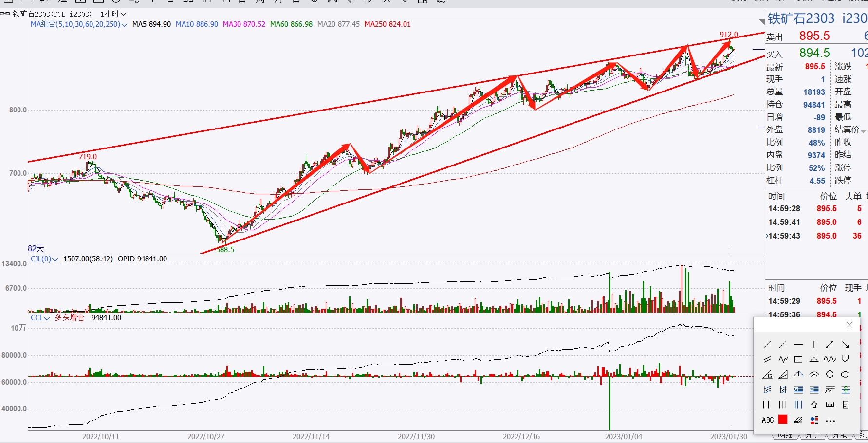Select the triangle drawing tool
This screenshot has height=443, width=868.
click(814, 359)
